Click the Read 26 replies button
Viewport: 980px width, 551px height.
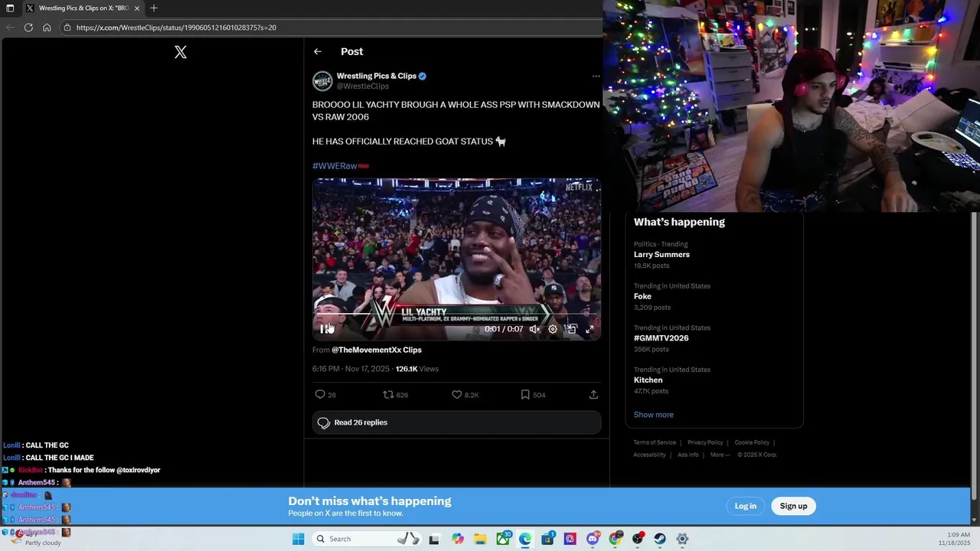click(456, 422)
